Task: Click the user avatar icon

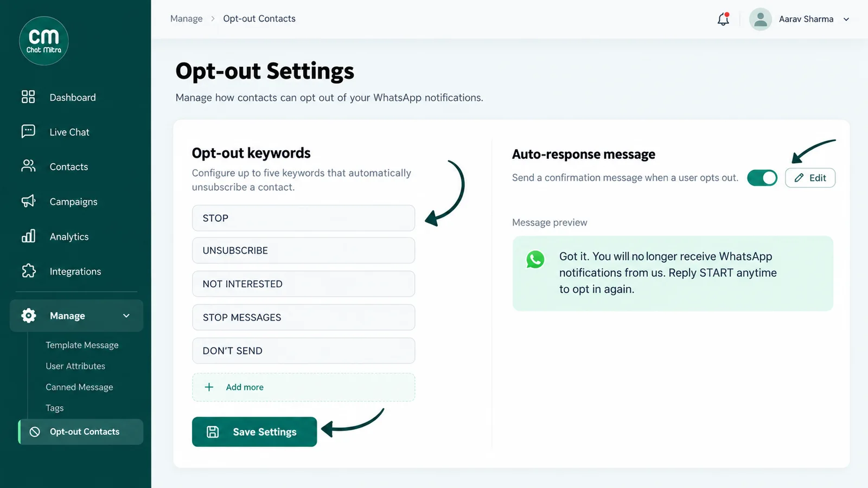Action: (x=761, y=19)
